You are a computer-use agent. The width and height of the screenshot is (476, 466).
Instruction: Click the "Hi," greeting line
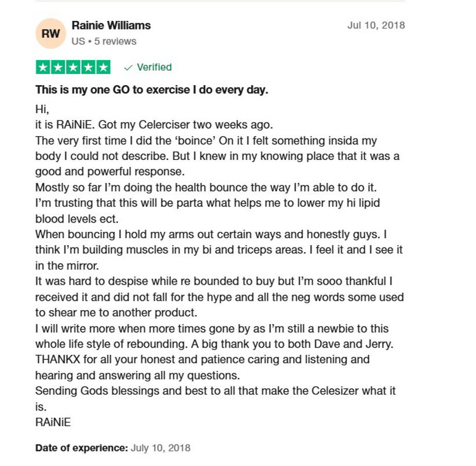click(42, 109)
